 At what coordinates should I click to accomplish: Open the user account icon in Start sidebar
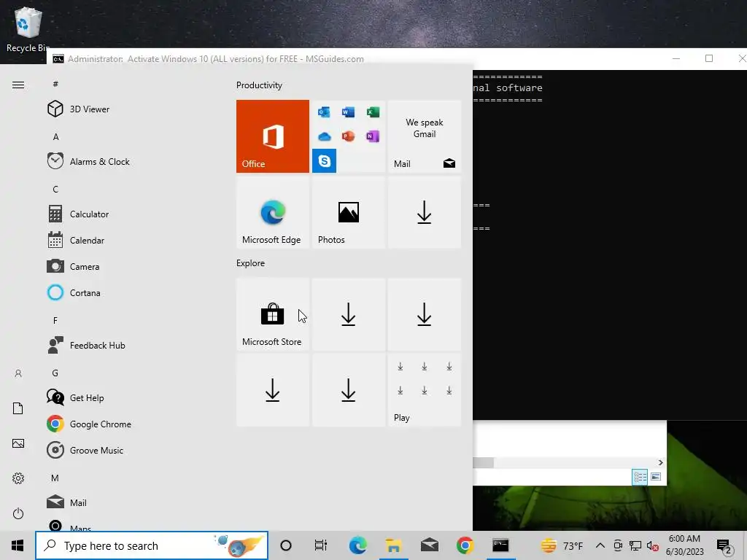pos(18,373)
